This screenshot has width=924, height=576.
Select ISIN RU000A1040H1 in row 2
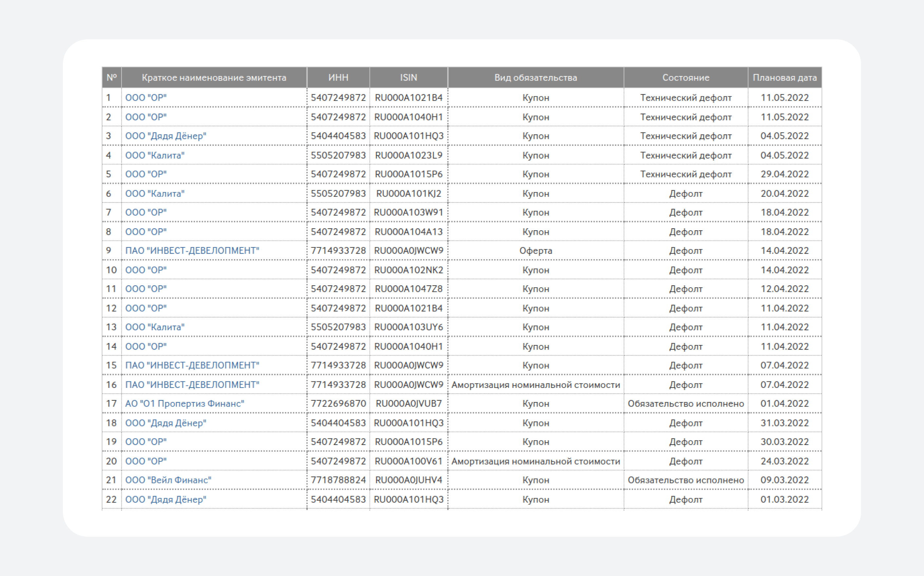tap(409, 117)
